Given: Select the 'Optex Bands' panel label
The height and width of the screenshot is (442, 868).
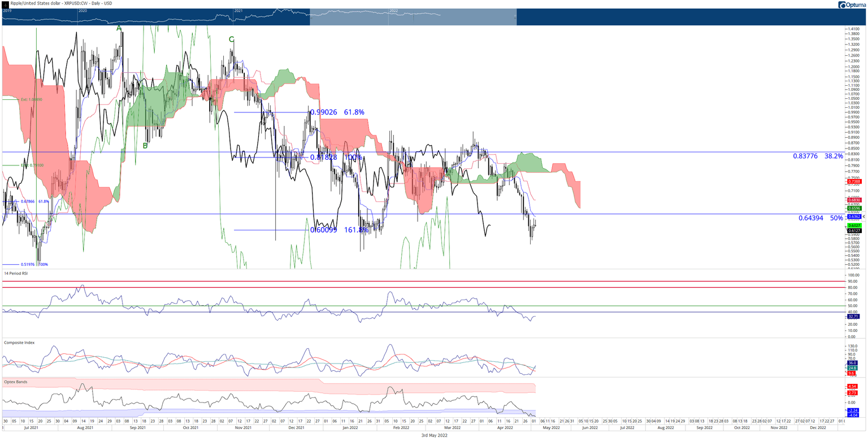Looking at the screenshot, I should 15,381.
